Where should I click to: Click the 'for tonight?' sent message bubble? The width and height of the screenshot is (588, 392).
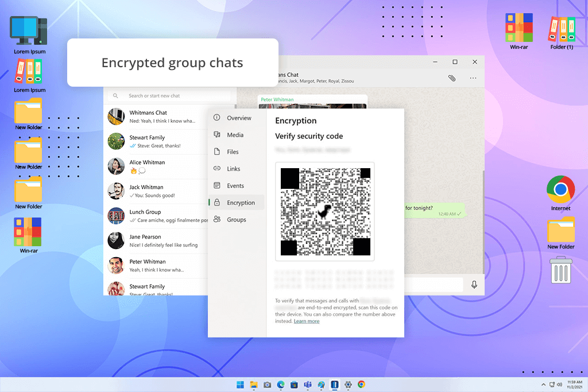pos(435,211)
